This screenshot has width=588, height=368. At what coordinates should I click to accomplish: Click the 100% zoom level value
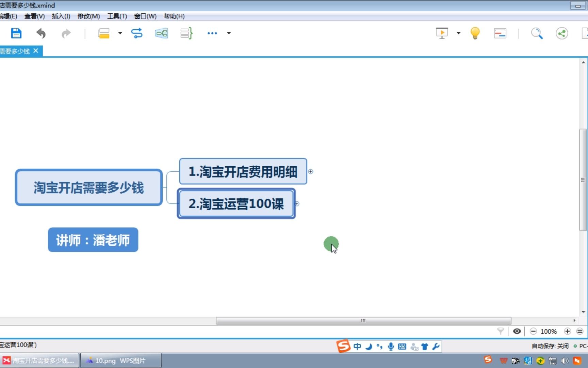(549, 332)
